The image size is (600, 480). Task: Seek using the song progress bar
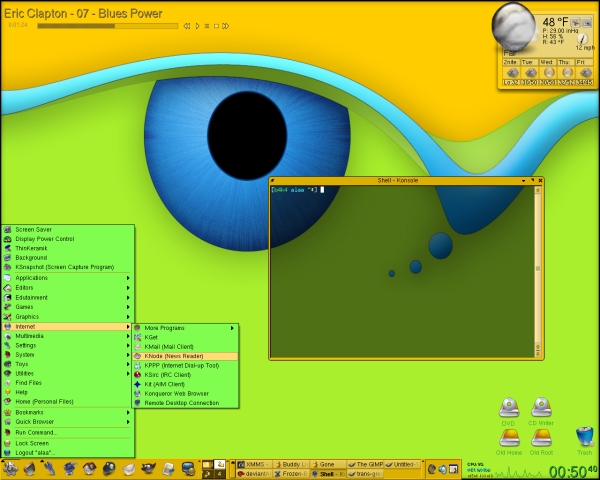tap(108, 26)
